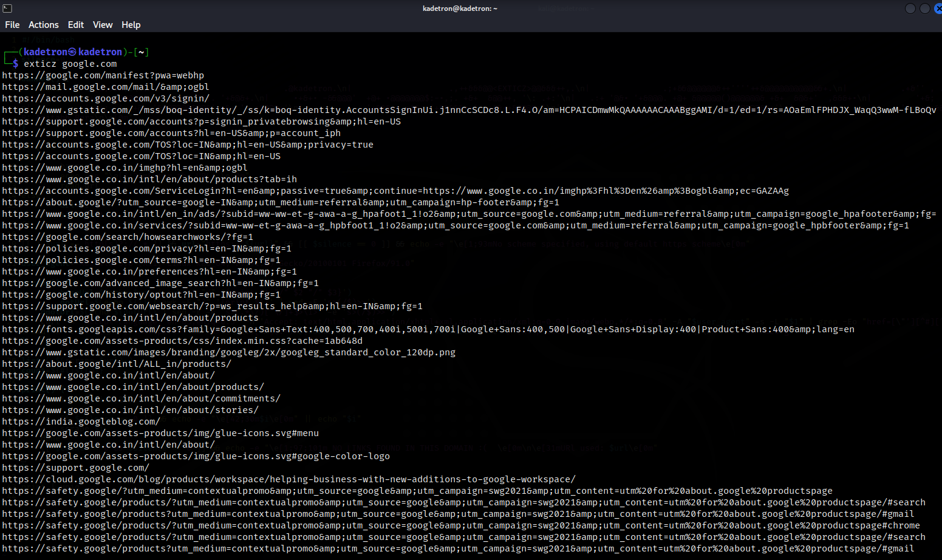The width and height of the screenshot is (942, 560).
Task: Click the googleg_standard_color_120dp.png URL
Action: click(x=229, y=352)
